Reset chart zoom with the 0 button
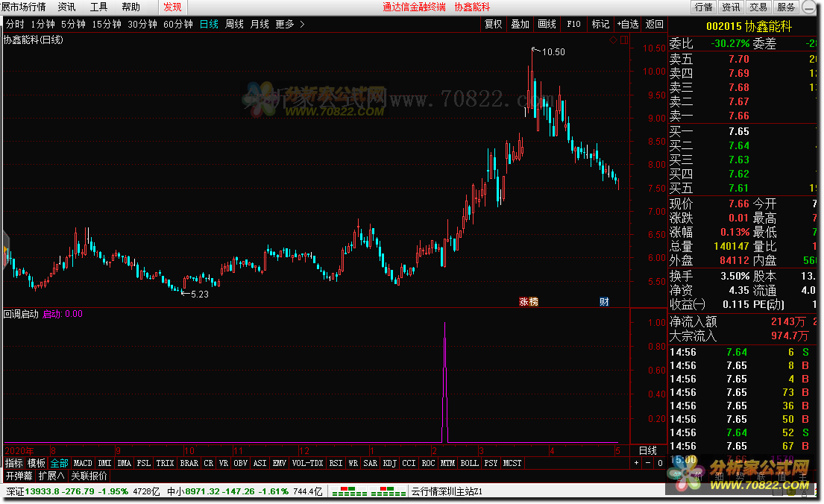 pos(660,463)
